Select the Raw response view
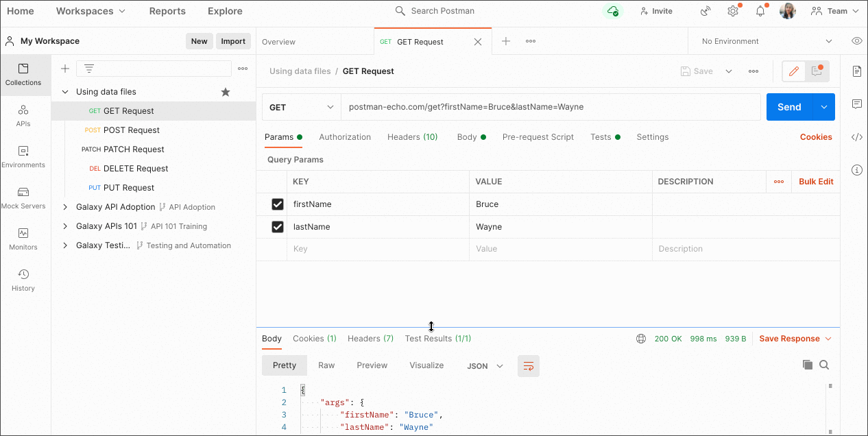Image resolution: width=868 pixels, height=436 pixels. point(326,365)
